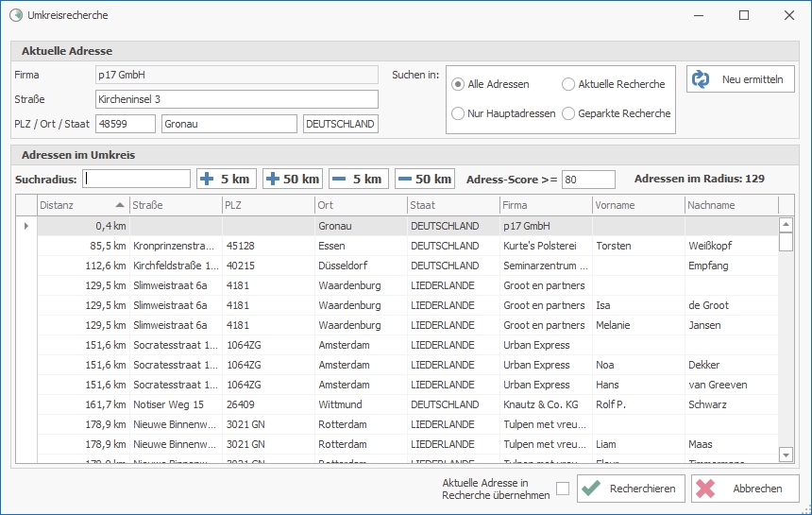Select the Alle Adressen radio option
812x515 pixels.
(x=459, y=84)
